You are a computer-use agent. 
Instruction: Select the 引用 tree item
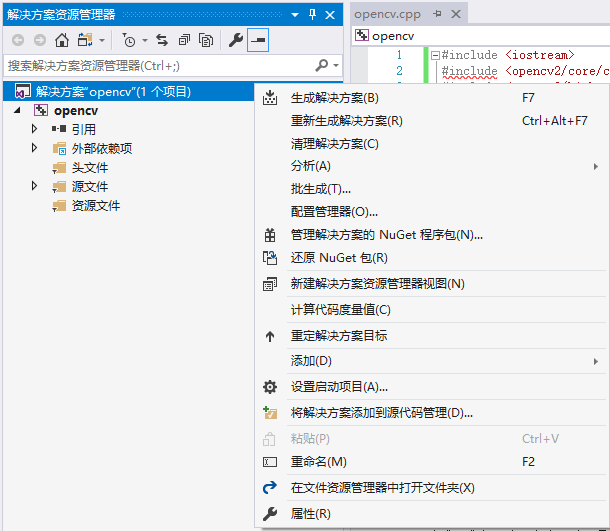(84, 129)
